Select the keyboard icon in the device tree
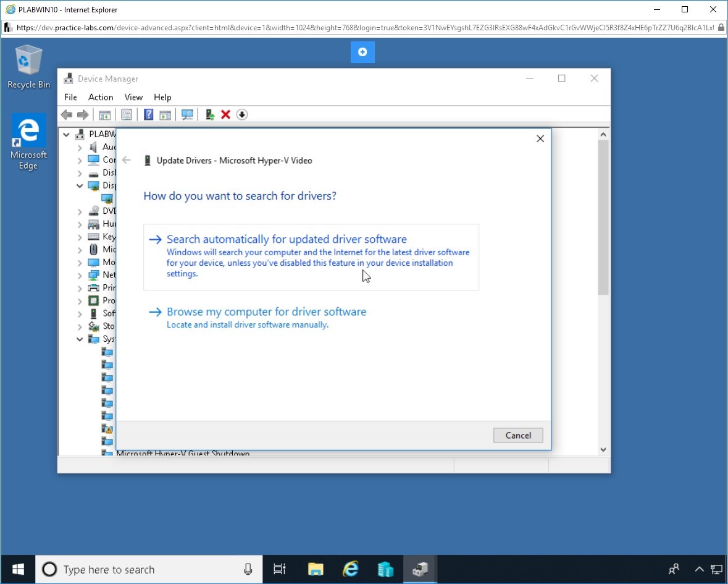The image size is (728, 584). (94, 237)
